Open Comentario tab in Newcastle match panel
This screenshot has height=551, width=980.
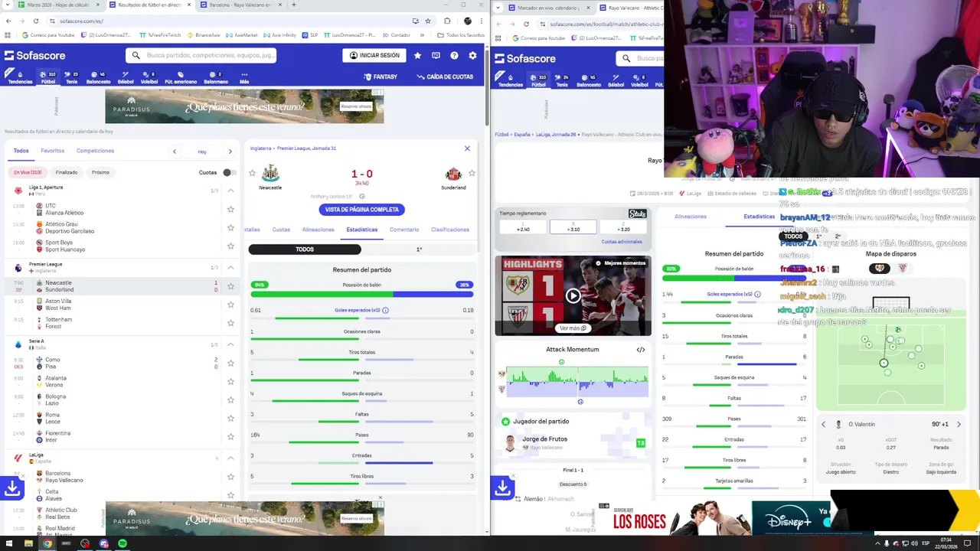point(404,230)
